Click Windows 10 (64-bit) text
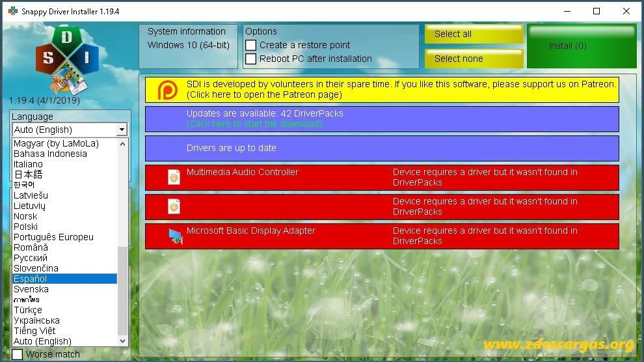Image resolution: width=644 pixels, height=362 pixels. pos(189,45)
